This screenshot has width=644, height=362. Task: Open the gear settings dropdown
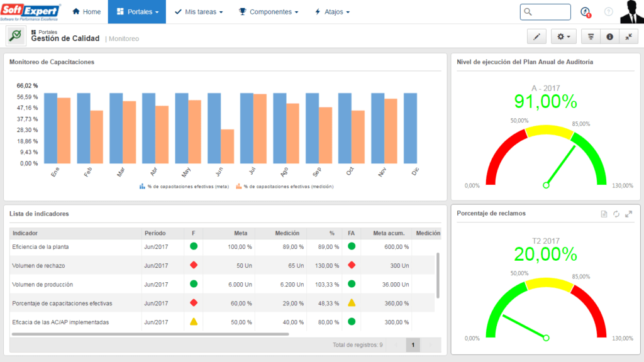[563, 37]
